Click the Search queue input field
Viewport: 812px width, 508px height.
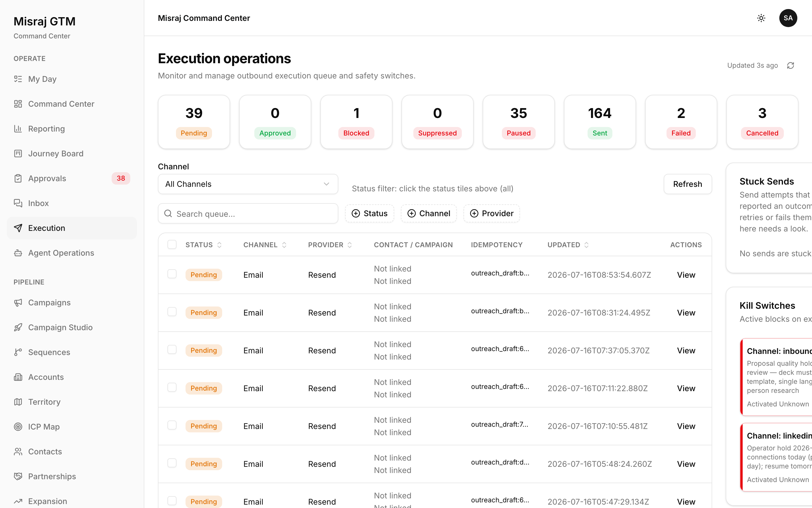click(248, 214)
